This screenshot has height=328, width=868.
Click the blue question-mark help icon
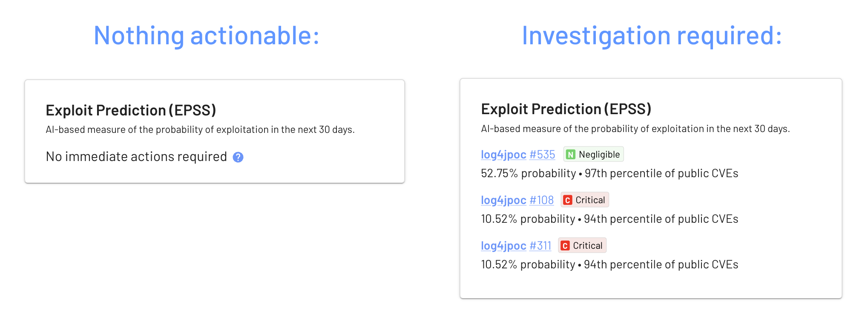pos(238,157)
